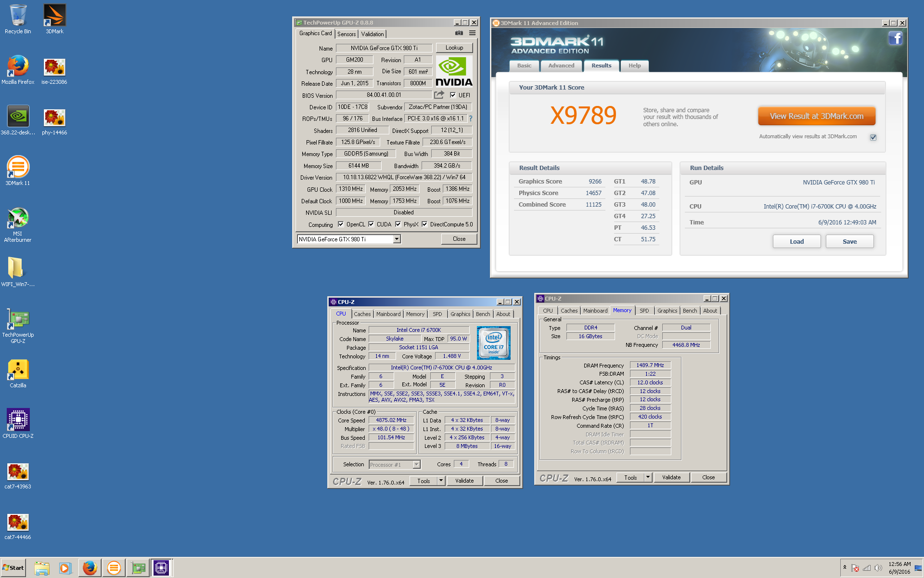
Task: Open the Recycle Bin desktop icon
Action: tap(18, 19)
